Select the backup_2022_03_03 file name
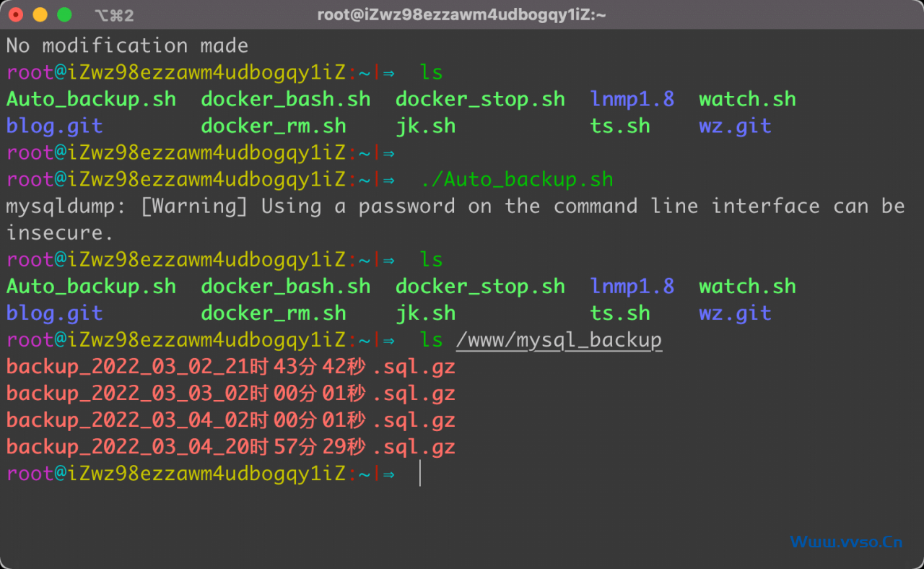The height and width of the screenshot is (569, 924). click(x=231, y=394)
